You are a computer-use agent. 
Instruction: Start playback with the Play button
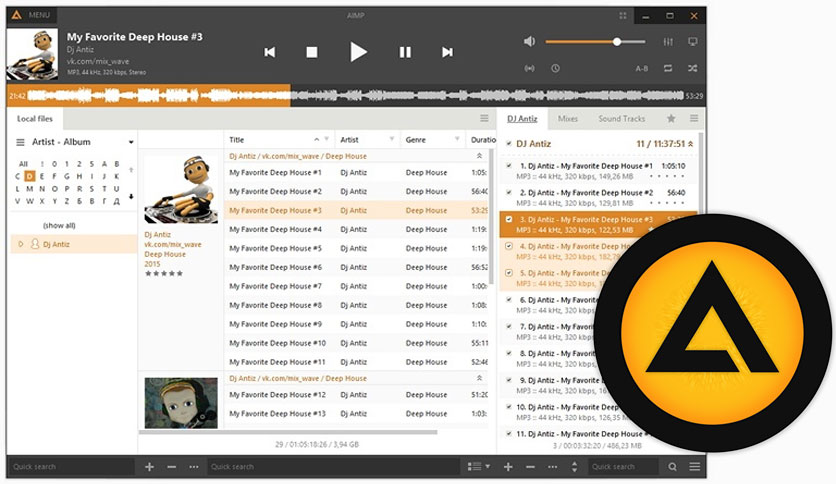(358, 52)
